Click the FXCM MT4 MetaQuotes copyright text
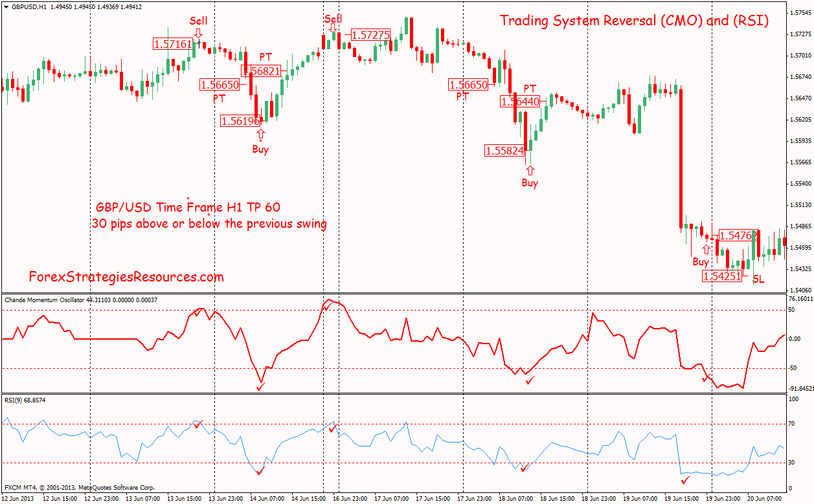This screenshot has height=504, width=814. coord(80,487)
